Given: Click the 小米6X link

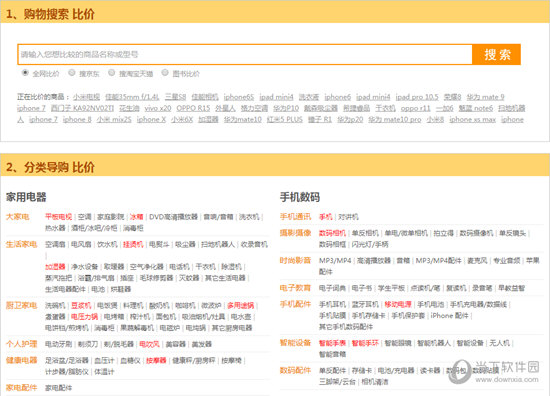Looking at the screenshot, I should pyautogui.click(x=182, y=119).
